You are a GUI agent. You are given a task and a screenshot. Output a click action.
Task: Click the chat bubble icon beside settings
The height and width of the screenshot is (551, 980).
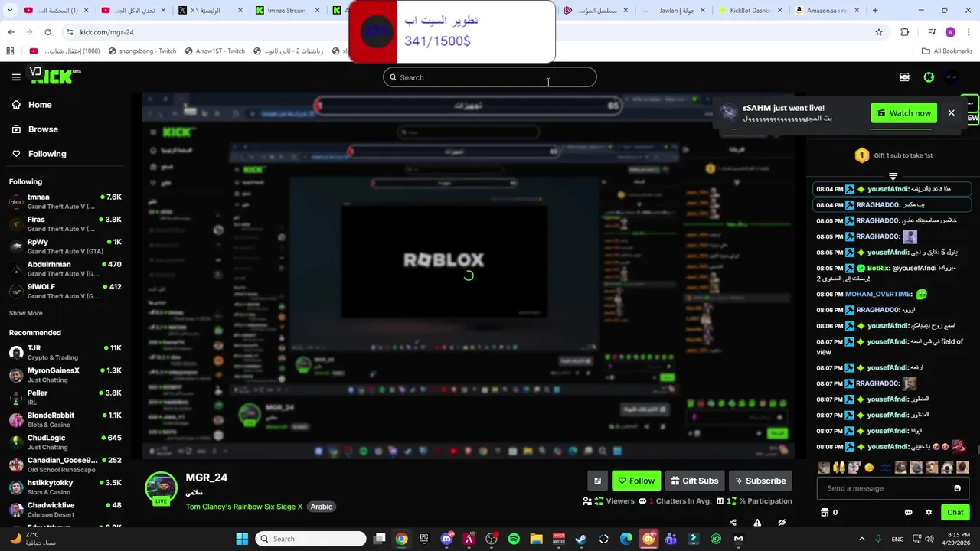[x=908, y=513]
